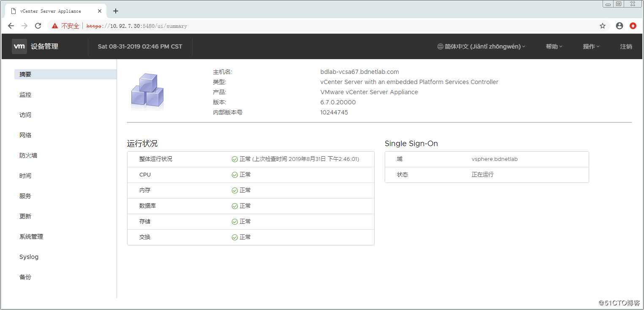The image size is (644, 310).
Task: Click the browser address bar URL
Action: pos(137,26)
